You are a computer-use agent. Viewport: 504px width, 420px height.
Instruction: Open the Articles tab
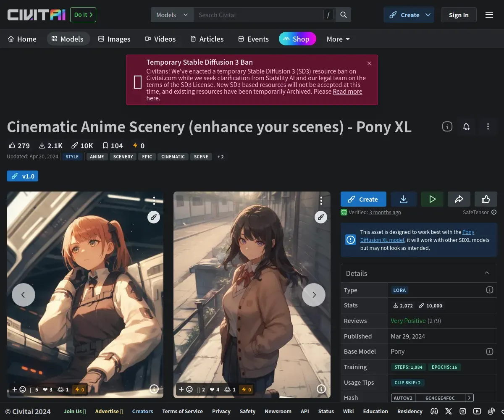coord(207,39)
